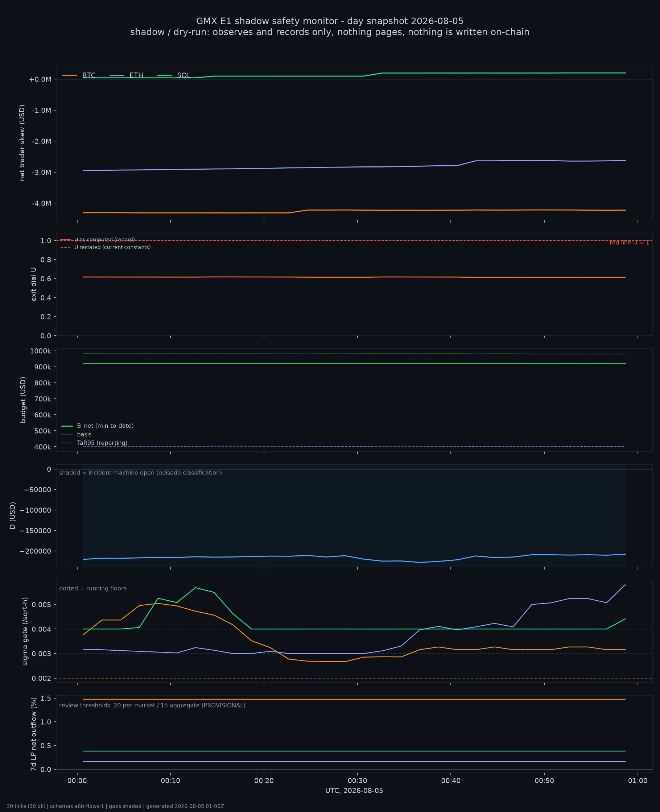The height and width of the screenshot is (812, 660).
Task: Click the "UTC, 2026-08-05" x-axis label
Action: pyautogui.click(x=354, y=791)
